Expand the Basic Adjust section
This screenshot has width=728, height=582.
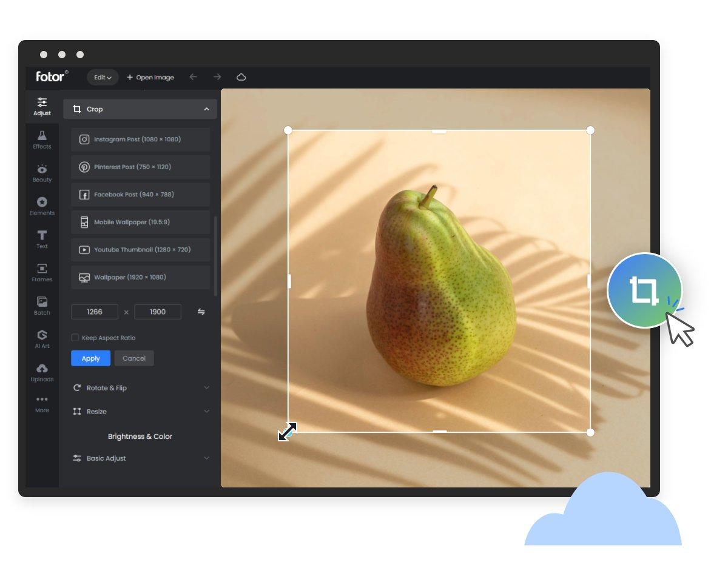pos(140,458)
